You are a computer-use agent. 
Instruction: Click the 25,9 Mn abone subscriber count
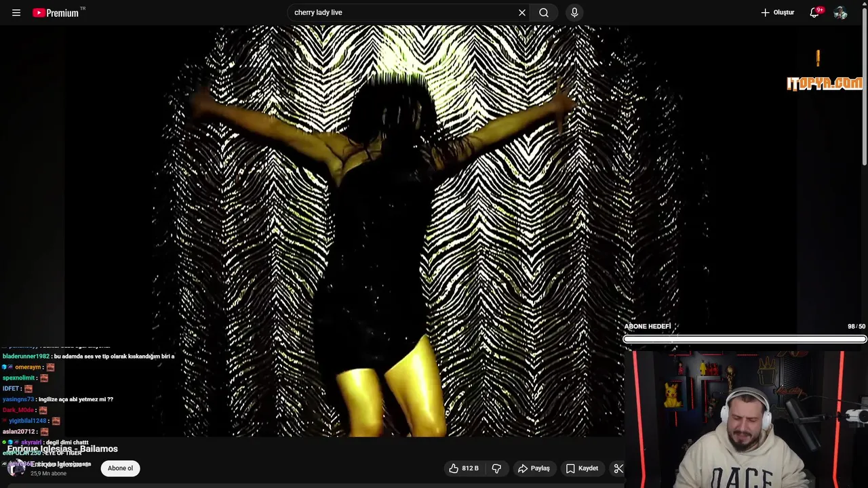49,473
